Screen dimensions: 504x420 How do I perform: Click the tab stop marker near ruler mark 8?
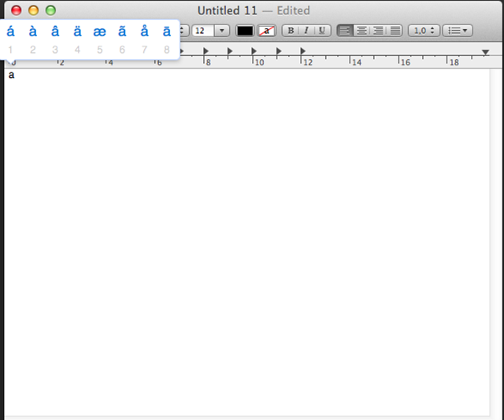pyautogui.click(x=206, y=50)
